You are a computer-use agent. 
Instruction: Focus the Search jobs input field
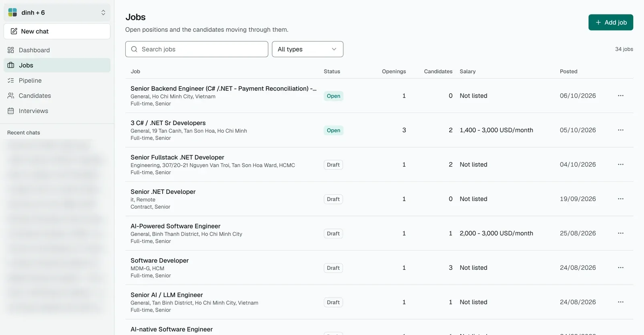pyautogui.click(x=197, y=49)
